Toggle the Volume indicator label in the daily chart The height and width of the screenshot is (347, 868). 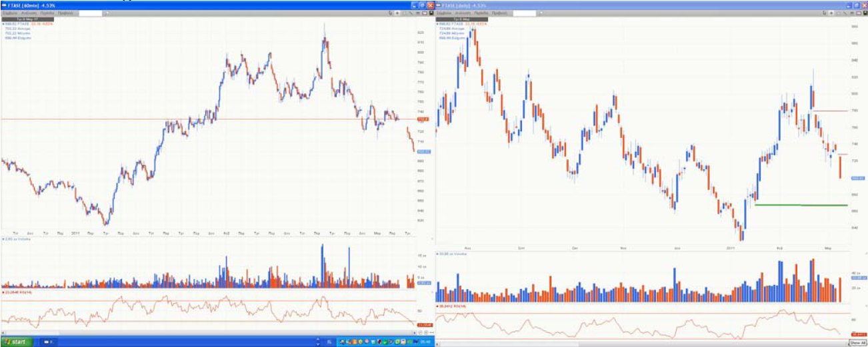tap(451, 254)
